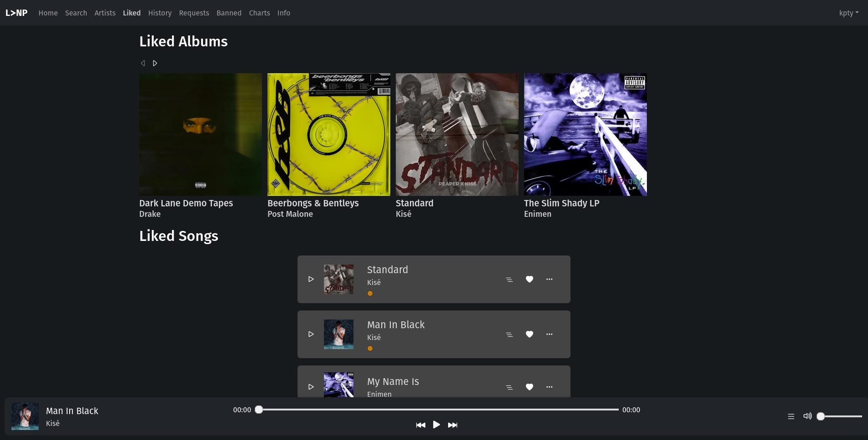Open the Charts page
The image size is (868, 440).
point(259,13)
